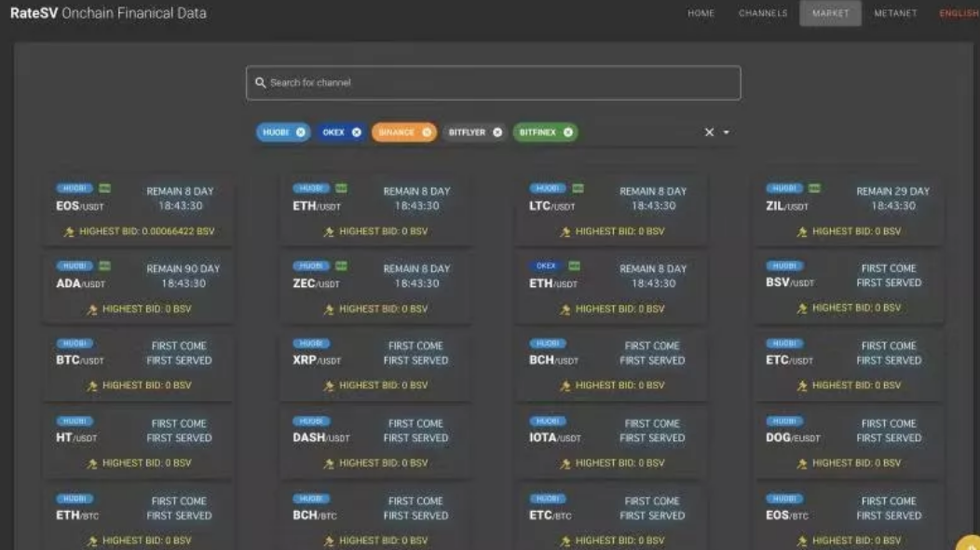980x550 pixels.
Task: Click the green icon on EOS/USDT card
Action: pyautogui.click(x=104, y=188)
